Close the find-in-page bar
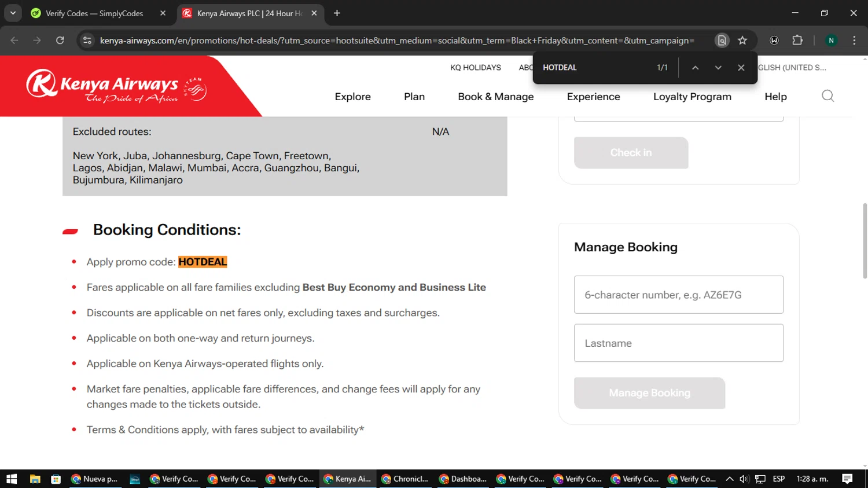The width and height of the screenshot is (868, 488). tap(741, 68)
